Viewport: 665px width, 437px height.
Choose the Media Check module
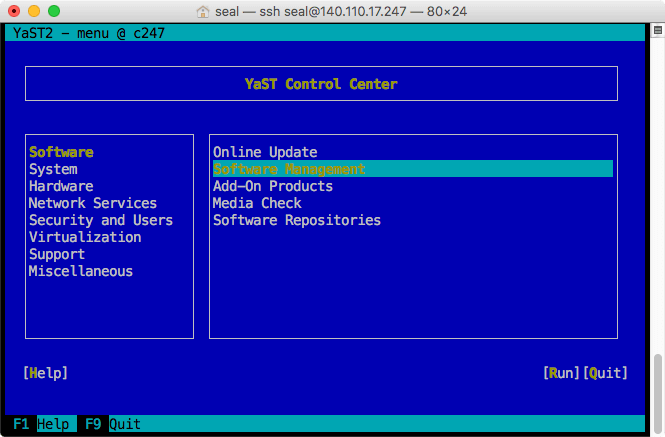click(257, 203)
